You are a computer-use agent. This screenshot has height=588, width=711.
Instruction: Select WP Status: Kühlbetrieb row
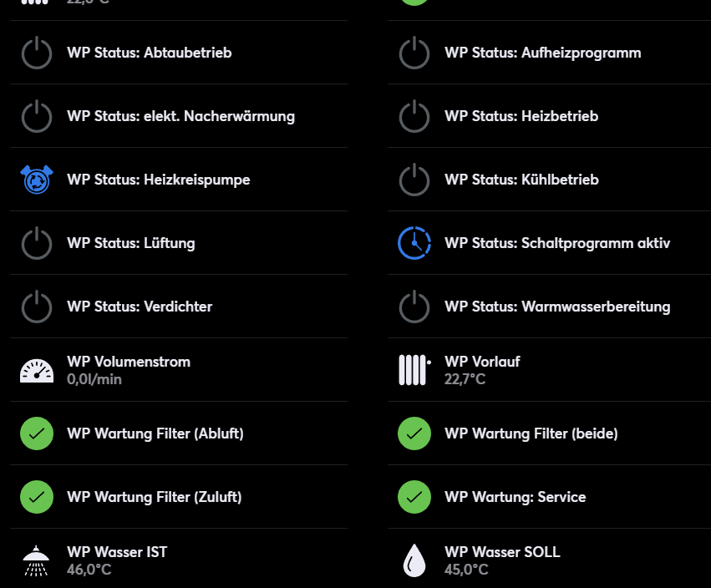pos(521,180)
